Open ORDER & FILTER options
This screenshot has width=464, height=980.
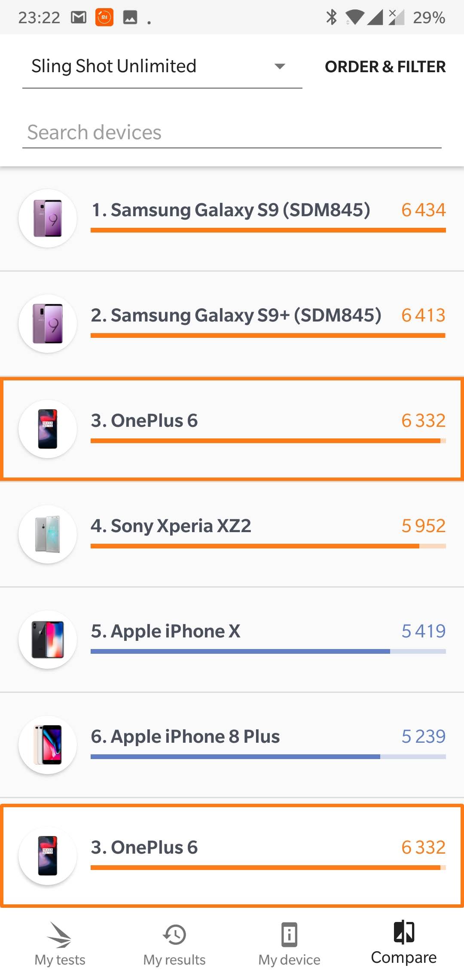[x=385, y=67]
